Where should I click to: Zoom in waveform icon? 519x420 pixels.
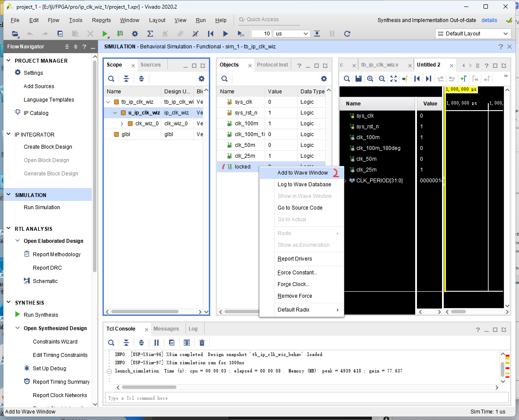tap(370, 79)
